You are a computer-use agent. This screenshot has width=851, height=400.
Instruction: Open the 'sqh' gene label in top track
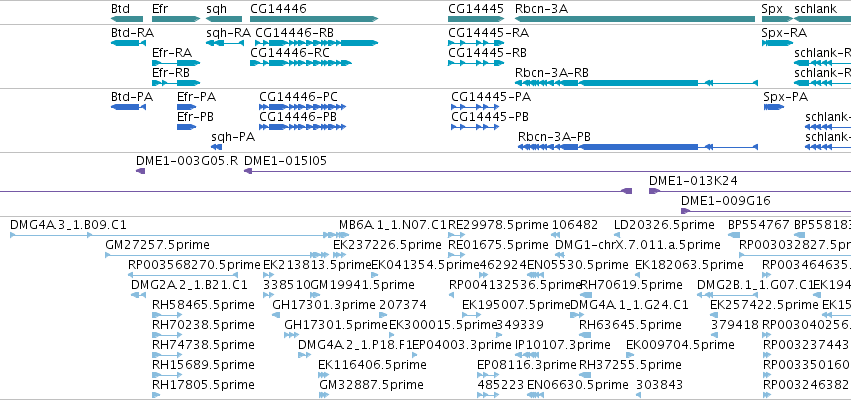(x=216, y=9)
